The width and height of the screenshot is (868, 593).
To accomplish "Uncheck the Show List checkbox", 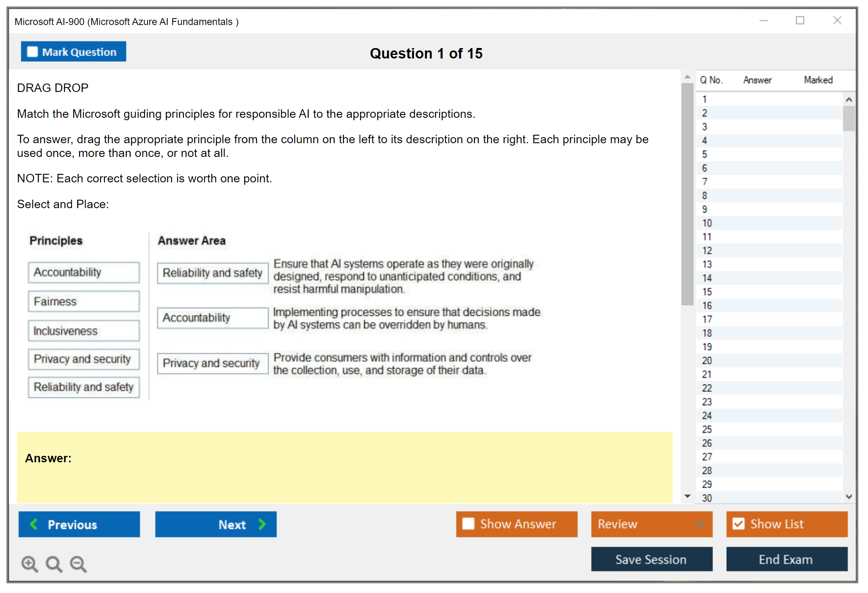I will point(738,524).
